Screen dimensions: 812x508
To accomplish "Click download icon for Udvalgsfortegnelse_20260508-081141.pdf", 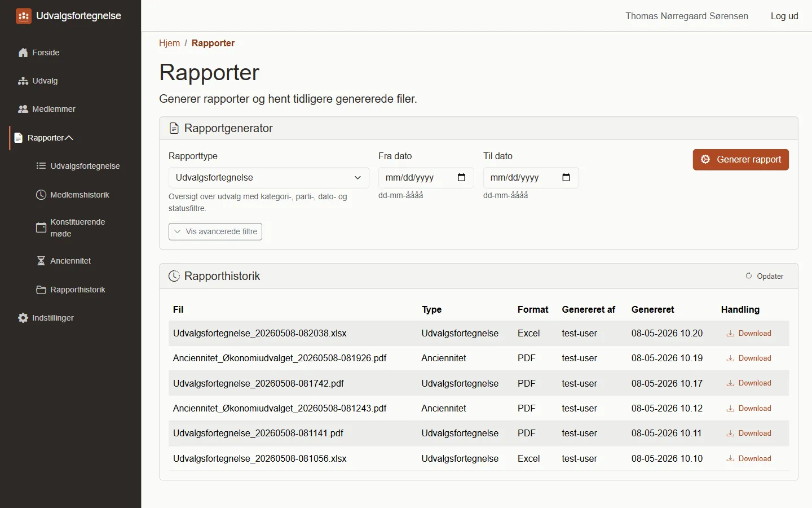I will coord(730,433).
